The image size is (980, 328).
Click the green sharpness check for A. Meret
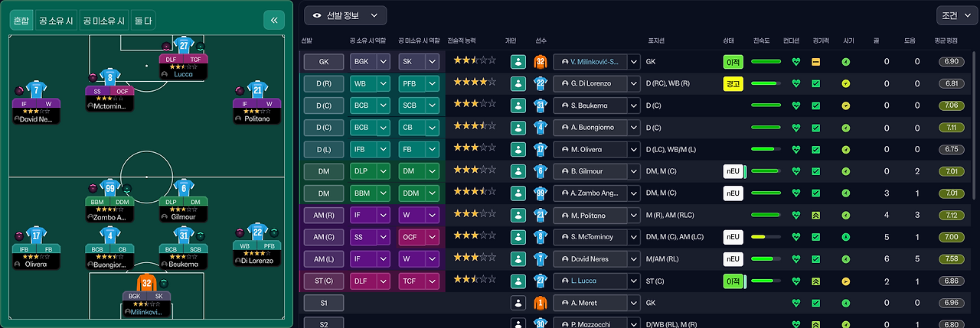pyautogui.click(x=816, y=304)
